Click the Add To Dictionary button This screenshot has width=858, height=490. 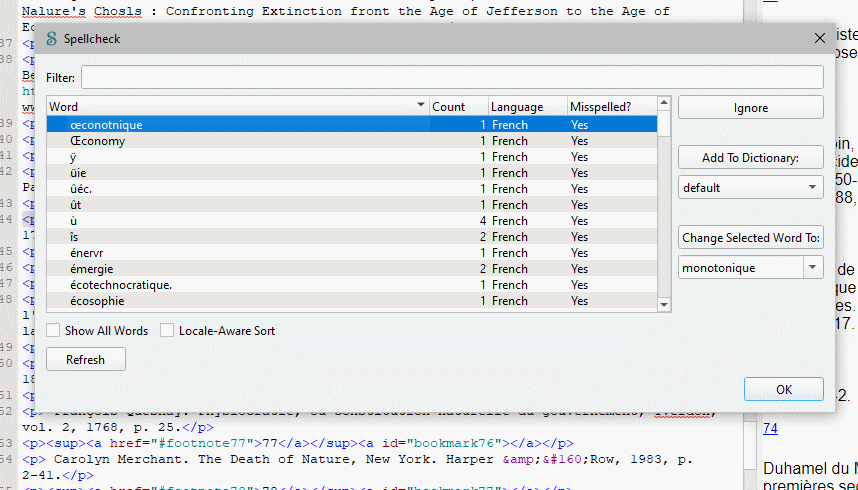pos(750,158)
